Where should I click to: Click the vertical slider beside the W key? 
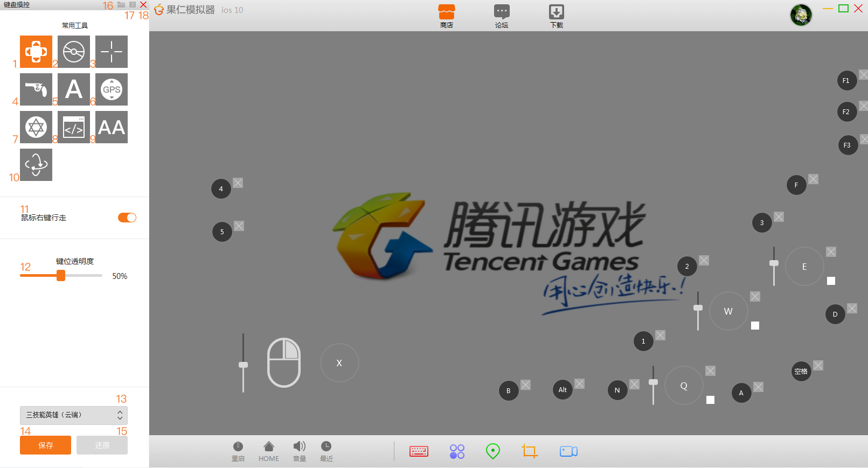[x=698, y=311]
